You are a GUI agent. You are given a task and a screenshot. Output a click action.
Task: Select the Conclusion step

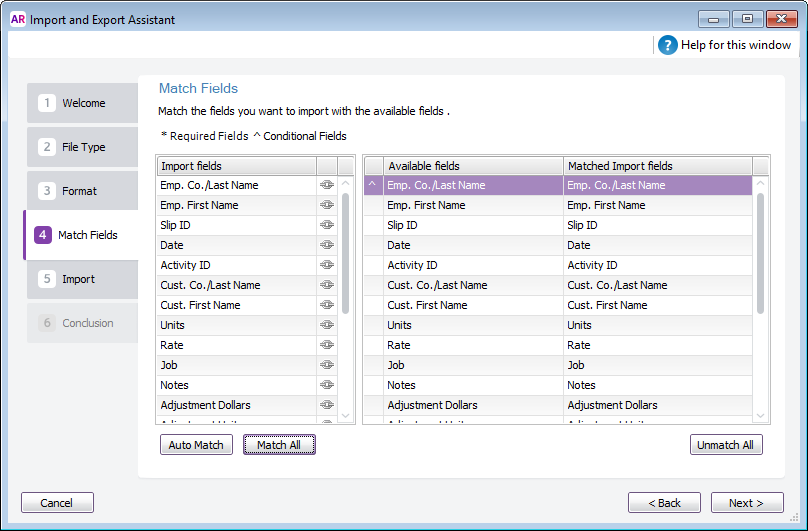(x=82, y=323)
